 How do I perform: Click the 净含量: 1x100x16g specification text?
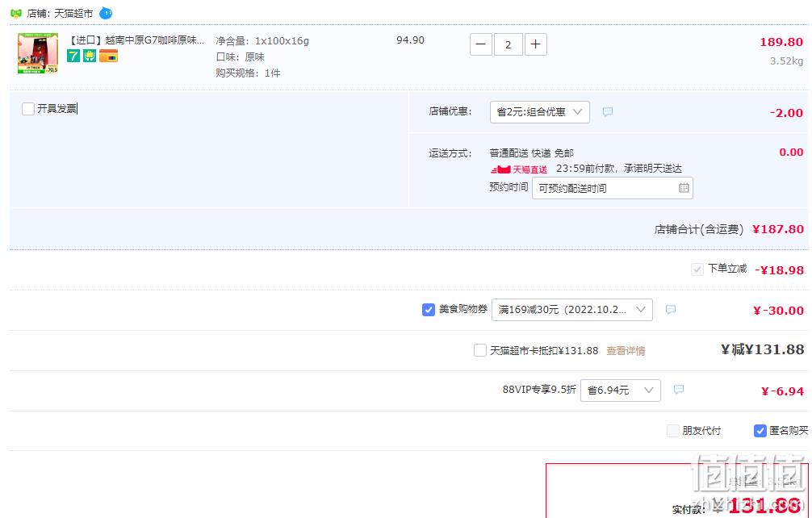[262, 41]
